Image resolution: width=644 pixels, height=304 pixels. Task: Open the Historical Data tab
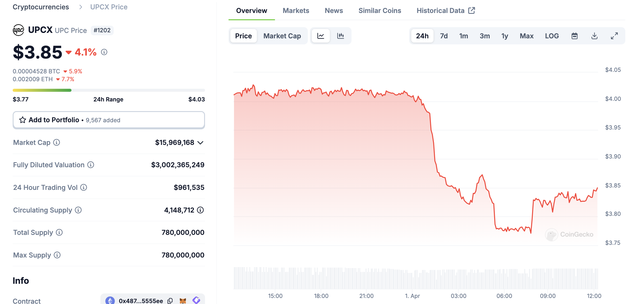point(440,10)
